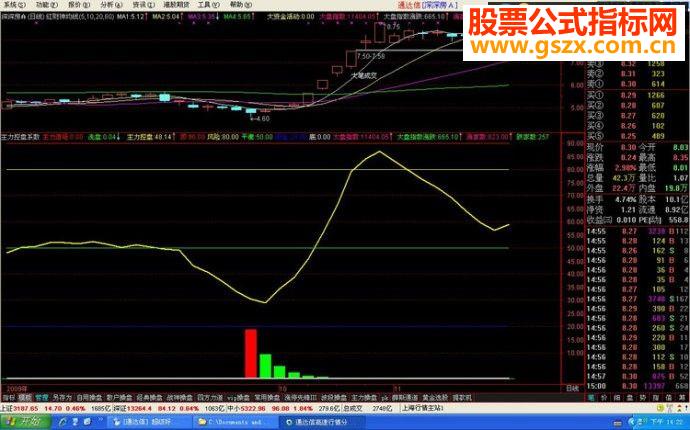Viewport: 690px width, 430px height.
Task: Switch to 涨停先锋III template tab
Action: [301, 397]
